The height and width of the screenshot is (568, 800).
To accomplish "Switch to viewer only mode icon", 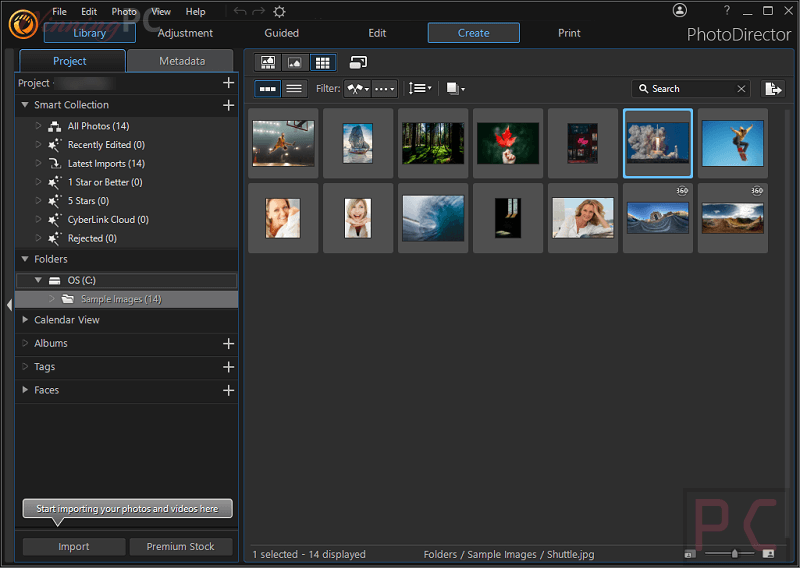I will tap(295, 63).
